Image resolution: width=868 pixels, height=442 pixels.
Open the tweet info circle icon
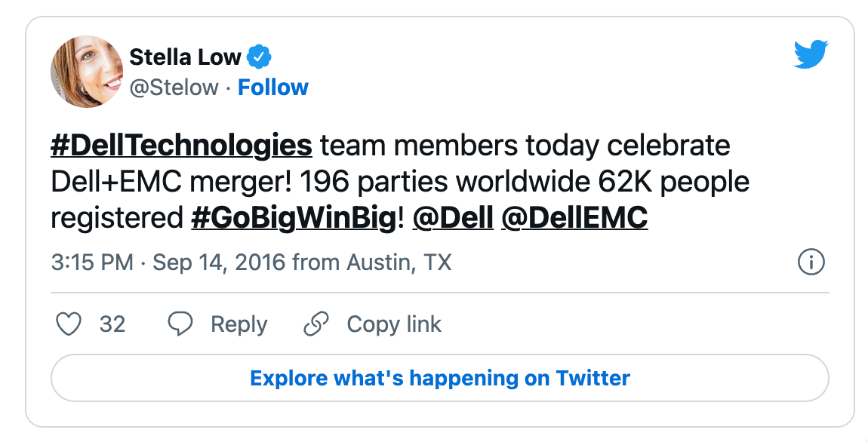click(x=811, y=262)
